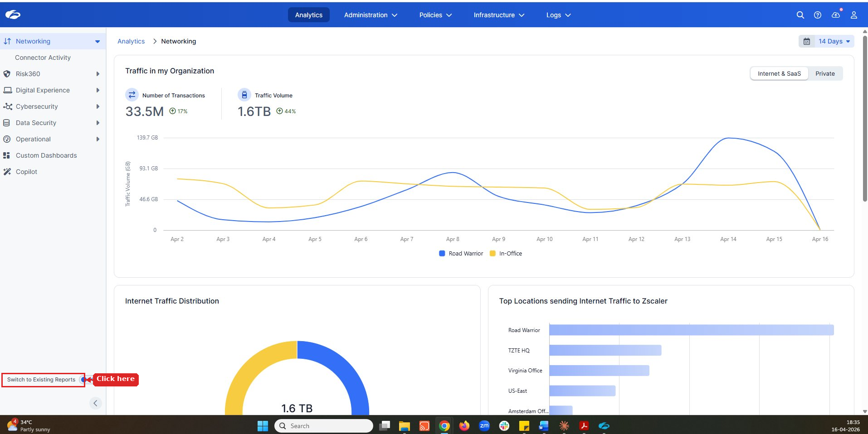Switch traffic view to Private
Screen dimensions: 868x434
click(824, 73)
